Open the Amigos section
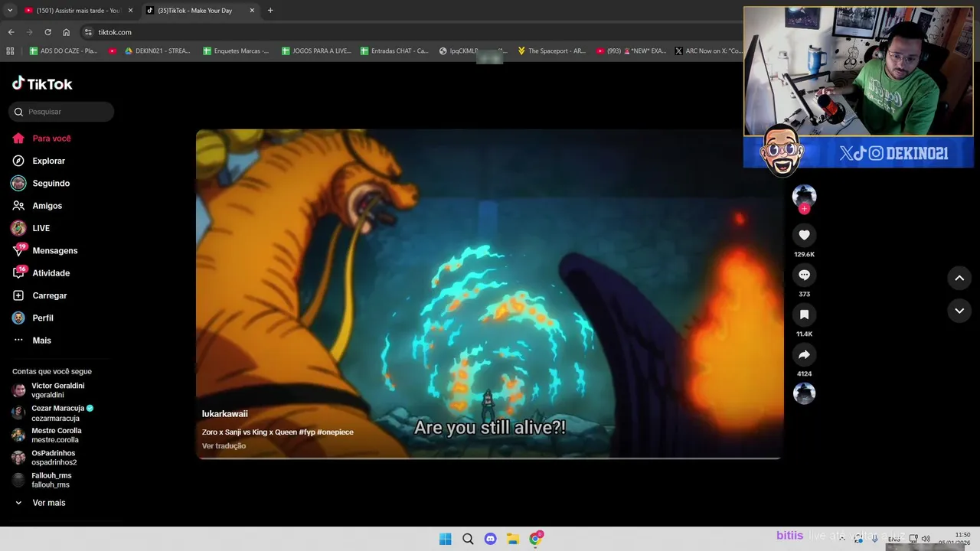The width and height of the screenshot is (980, 551). pyautogui.click(x=38, y=206)
